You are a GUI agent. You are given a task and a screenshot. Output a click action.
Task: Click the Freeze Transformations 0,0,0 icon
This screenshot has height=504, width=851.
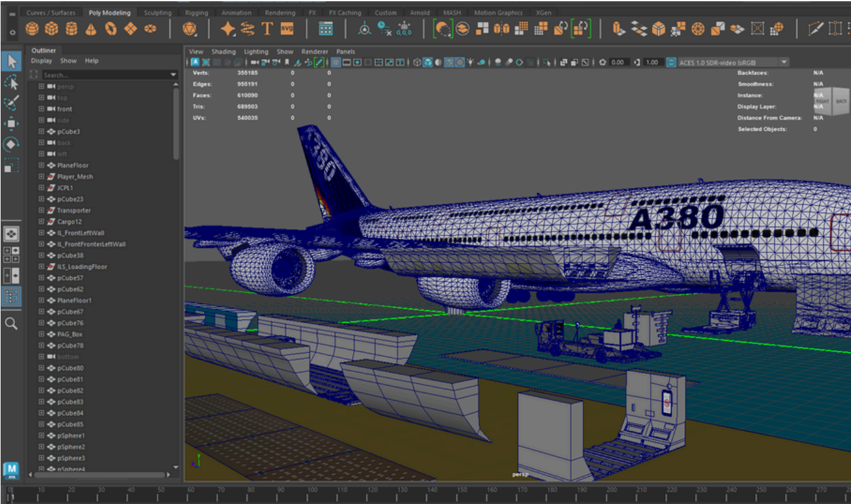(405, 29)
